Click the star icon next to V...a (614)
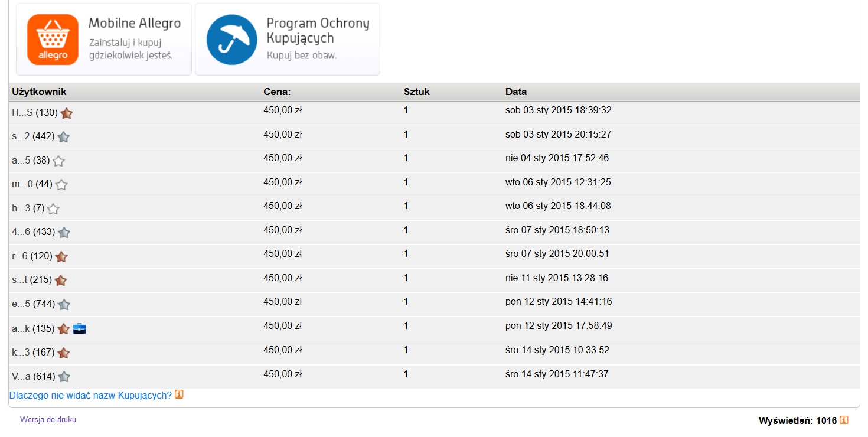The image size is (868, 437). click(64, 377)
